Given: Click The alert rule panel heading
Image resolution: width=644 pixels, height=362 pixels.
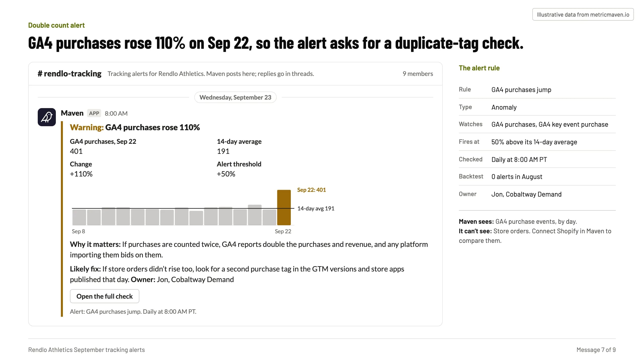Looking at the screenshot, I should [x=479, y=68].
